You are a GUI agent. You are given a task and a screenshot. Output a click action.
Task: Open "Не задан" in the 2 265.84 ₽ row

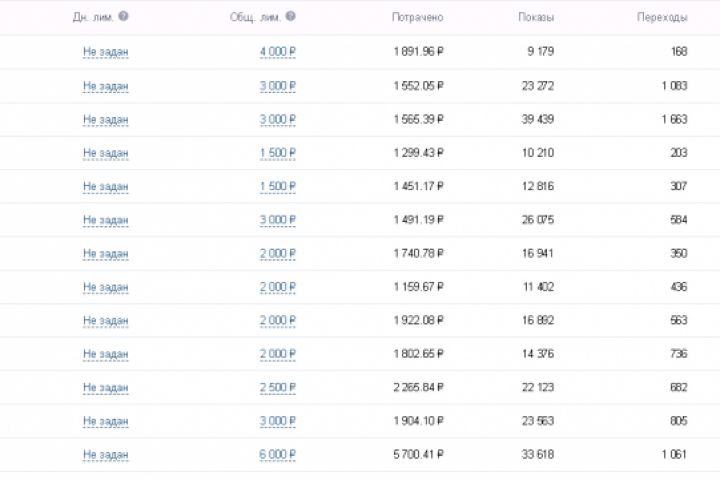105,388
